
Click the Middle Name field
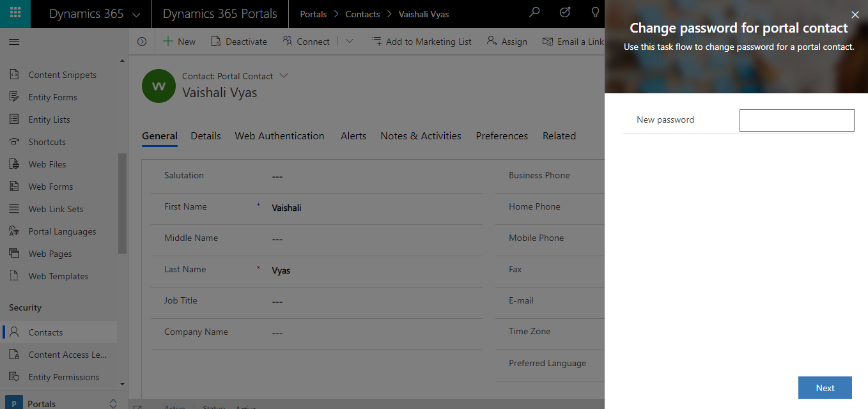[x=316, y=239]
